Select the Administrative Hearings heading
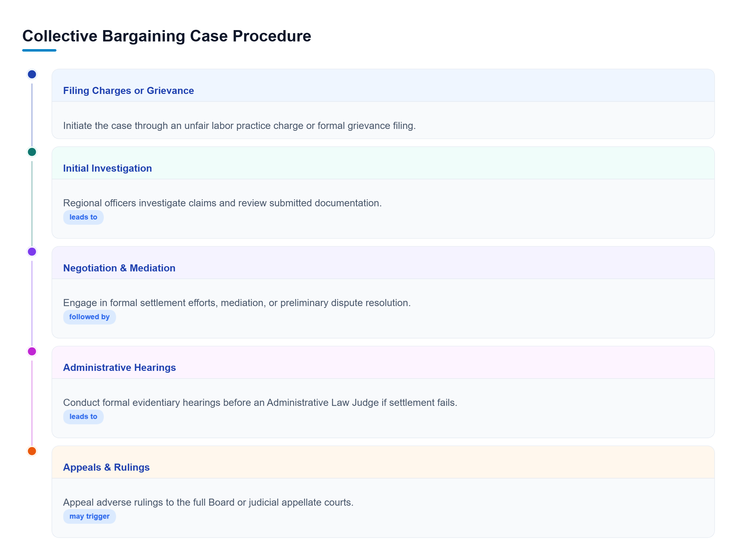Viewport: 737px width, 560px height. pyautogui.click(x=119, y=368)
